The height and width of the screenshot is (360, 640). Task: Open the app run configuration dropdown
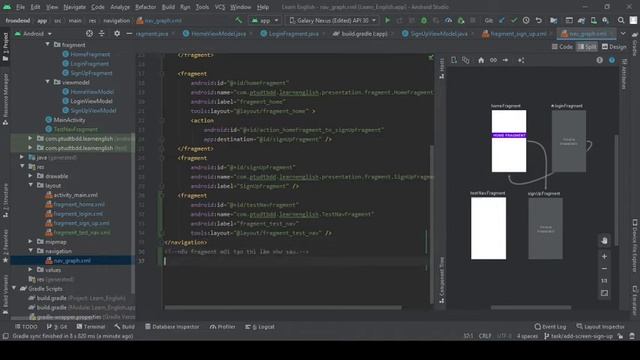264,20
